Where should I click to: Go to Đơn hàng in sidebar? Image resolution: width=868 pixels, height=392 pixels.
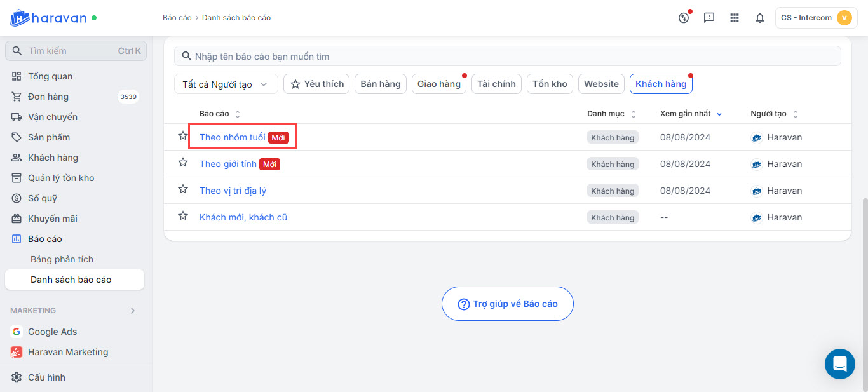coord(48,97)
